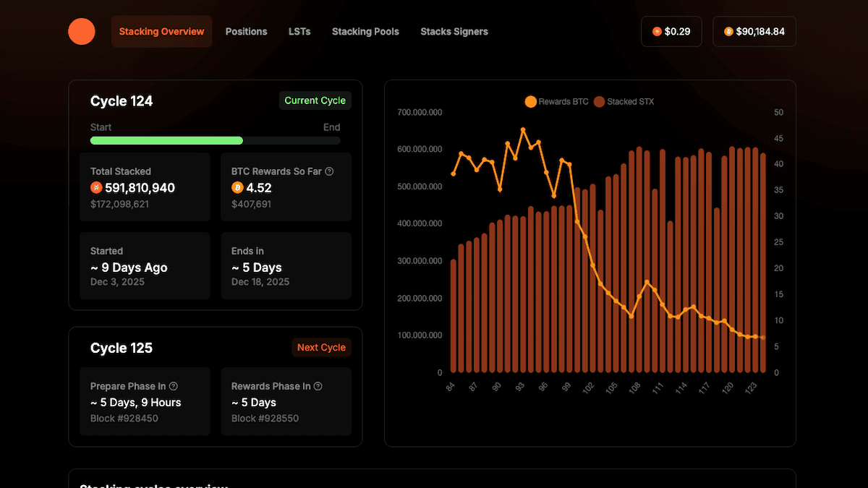The height and width of the screenshot is (488, 868).
Task: Click the Bitcoin icon in the $90,184.84 badge
Action: click(x=728, y=31)
